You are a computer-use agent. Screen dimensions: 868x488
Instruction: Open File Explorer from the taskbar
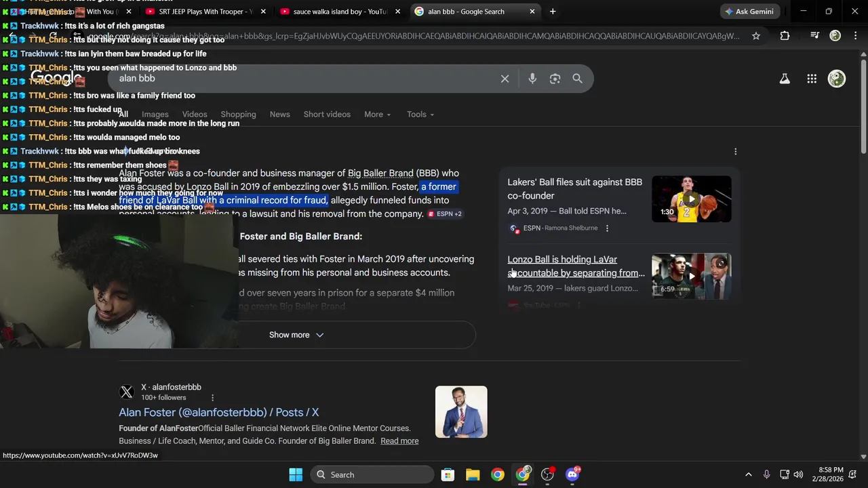473,474
